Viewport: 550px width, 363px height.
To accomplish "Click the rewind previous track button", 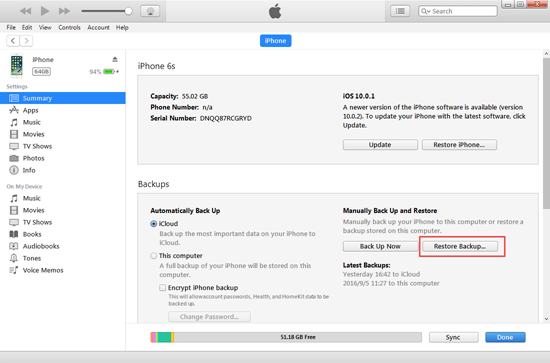I will pyautogui.click(x=25, y=11).
